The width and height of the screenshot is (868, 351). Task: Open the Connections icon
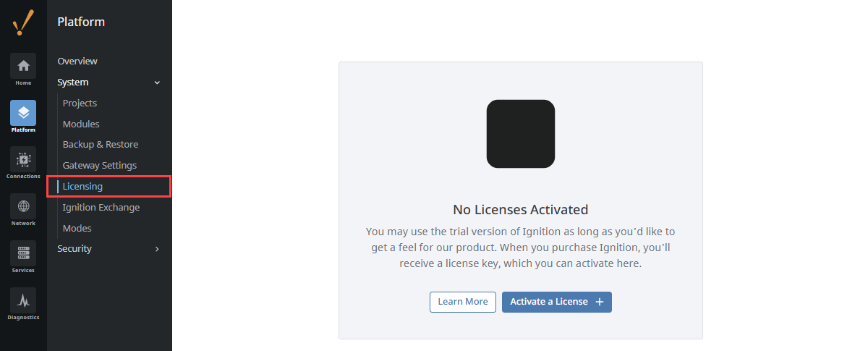23,159
